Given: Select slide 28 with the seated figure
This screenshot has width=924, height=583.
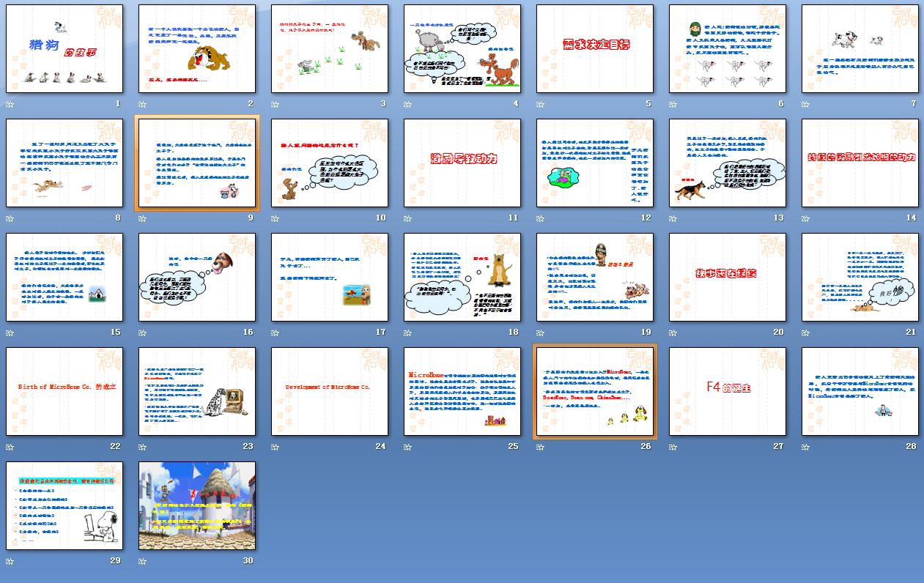Looking at the screenshot, I should pos(860,391).
